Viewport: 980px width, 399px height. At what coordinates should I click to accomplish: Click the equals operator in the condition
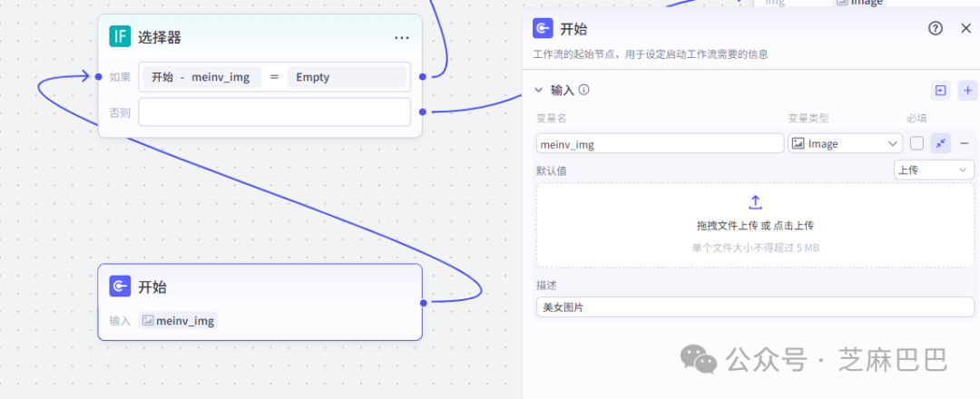pyautogui.click(x=274, y=77)
